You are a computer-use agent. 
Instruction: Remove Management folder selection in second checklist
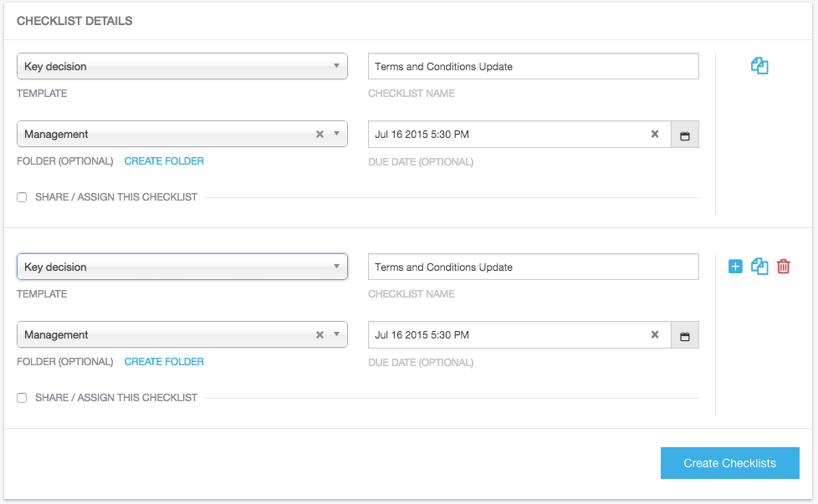pyautogui.click(x=320, y=335)
